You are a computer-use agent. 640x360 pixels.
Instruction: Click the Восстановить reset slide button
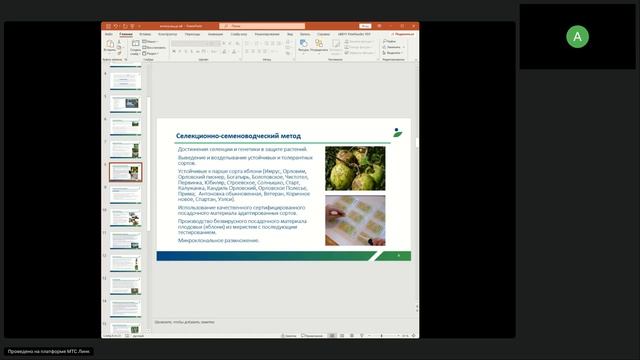click(154, 47)
